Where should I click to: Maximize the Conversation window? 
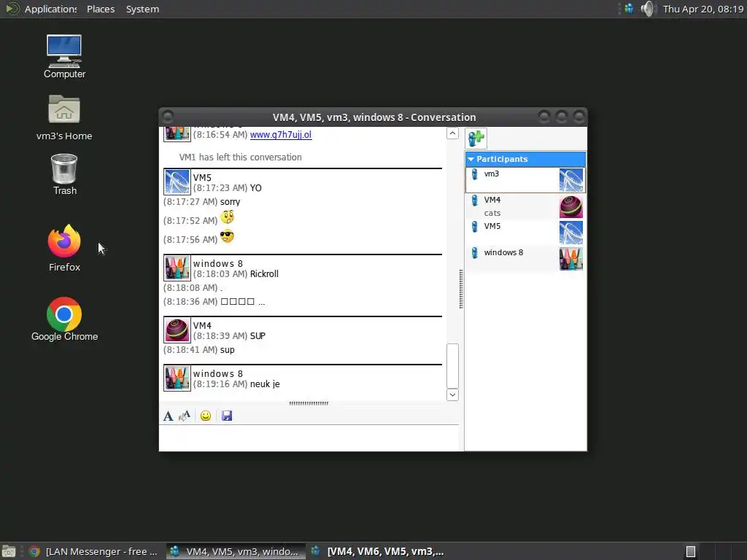pos(561,117)
